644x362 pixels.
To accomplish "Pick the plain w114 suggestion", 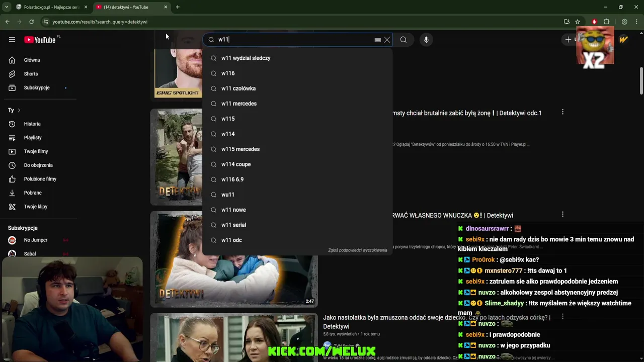I will (x=297, y=134).
